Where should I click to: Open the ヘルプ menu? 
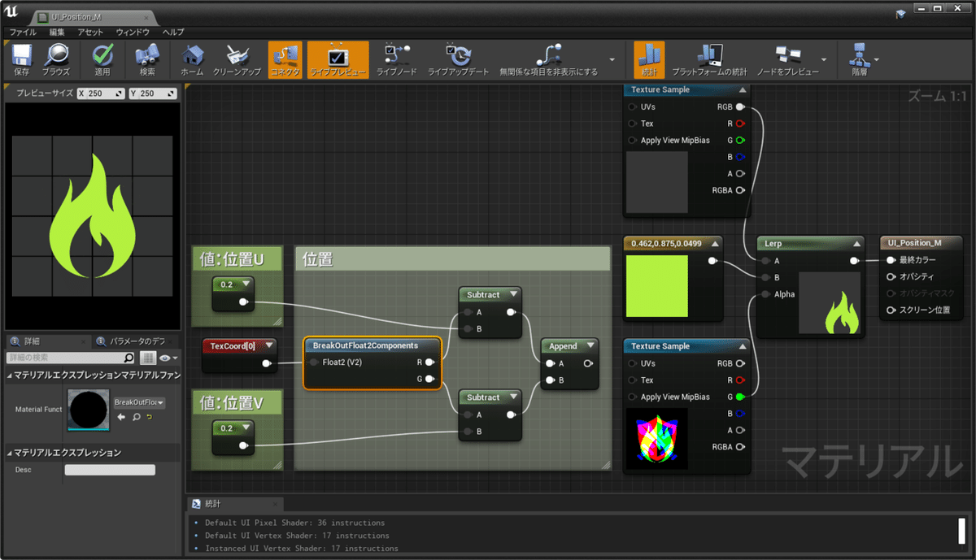(173, 32)
